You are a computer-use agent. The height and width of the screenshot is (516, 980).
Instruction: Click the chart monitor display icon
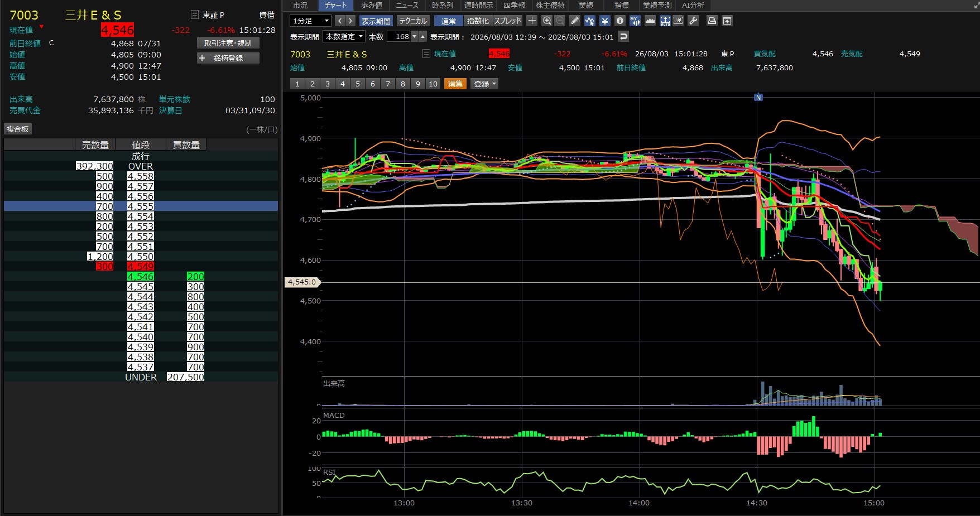[x=678, y=21]
